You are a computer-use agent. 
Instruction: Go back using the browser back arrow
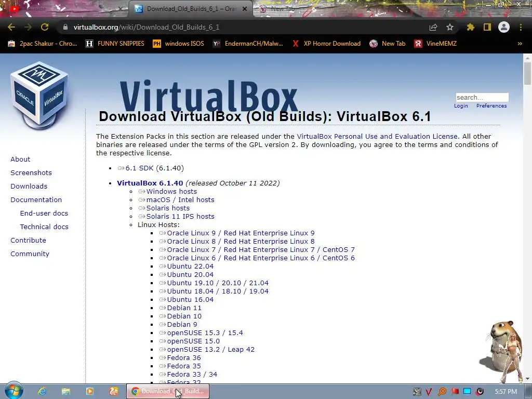(11, 27)
